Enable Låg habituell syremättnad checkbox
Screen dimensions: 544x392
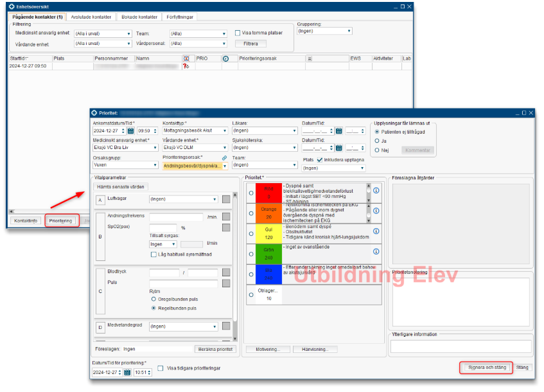(x=154, y=254)
